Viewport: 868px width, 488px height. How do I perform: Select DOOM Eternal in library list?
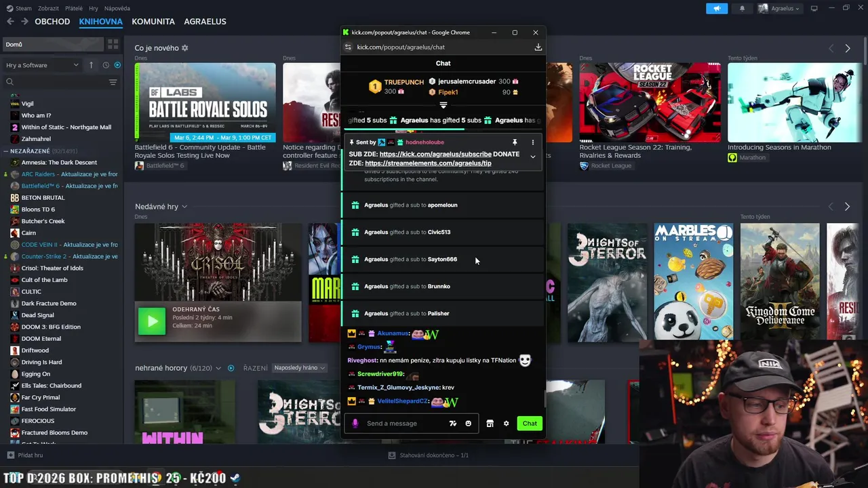tap(41, 339)
